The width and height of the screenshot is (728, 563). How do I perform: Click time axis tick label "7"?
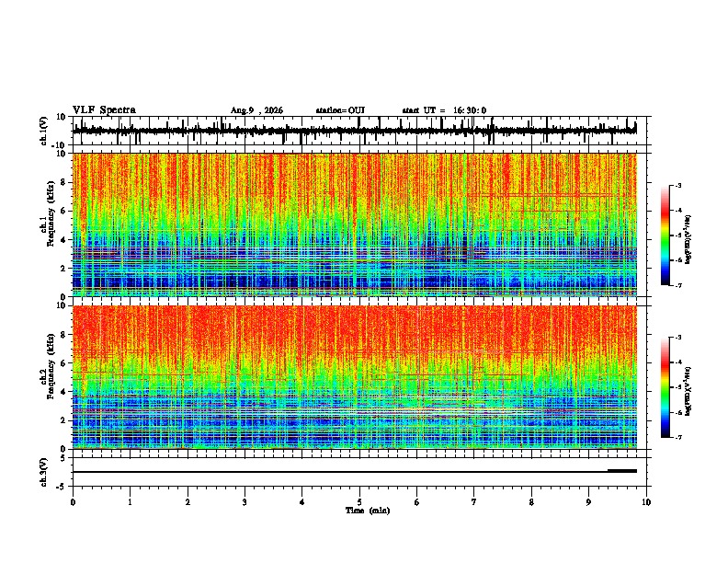tap(474, 502)
